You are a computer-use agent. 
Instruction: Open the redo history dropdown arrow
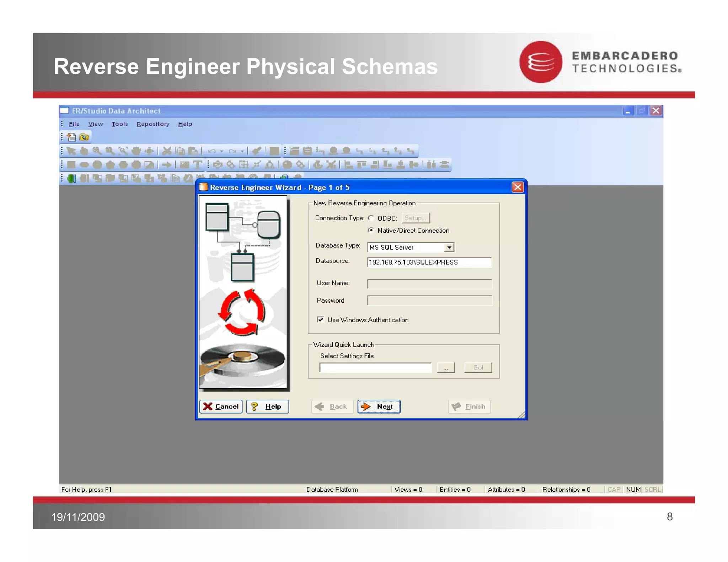point(242,151)
